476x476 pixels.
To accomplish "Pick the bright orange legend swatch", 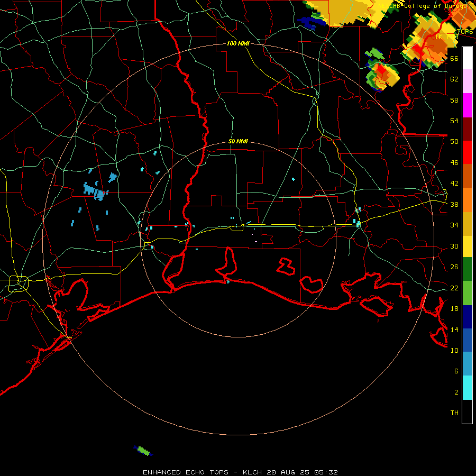I will coord(467,200).
